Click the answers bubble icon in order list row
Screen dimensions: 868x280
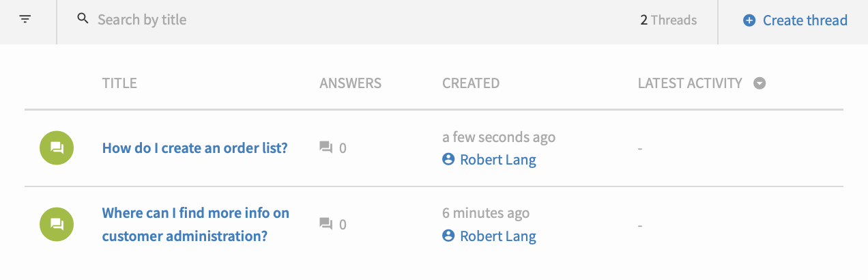tap(326, 148)
